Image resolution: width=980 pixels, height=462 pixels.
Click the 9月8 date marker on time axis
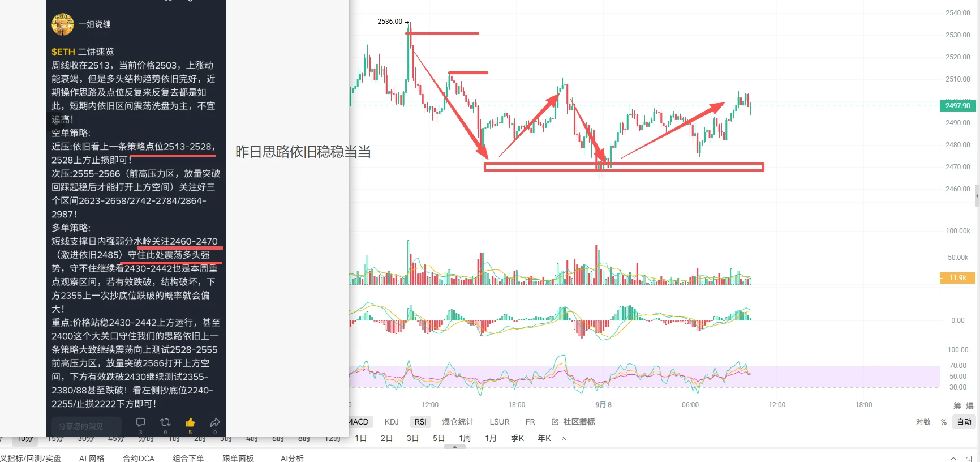(x=603, y=405)
